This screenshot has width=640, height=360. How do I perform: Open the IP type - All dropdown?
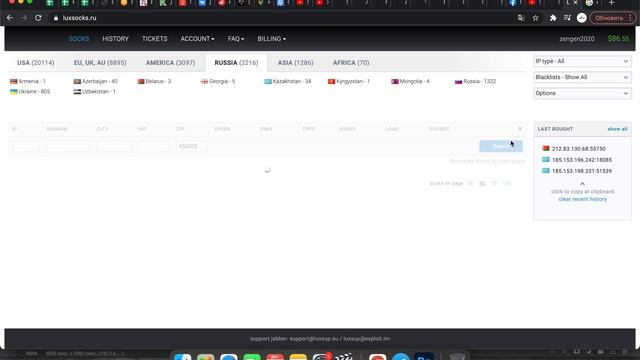[582, 61]
